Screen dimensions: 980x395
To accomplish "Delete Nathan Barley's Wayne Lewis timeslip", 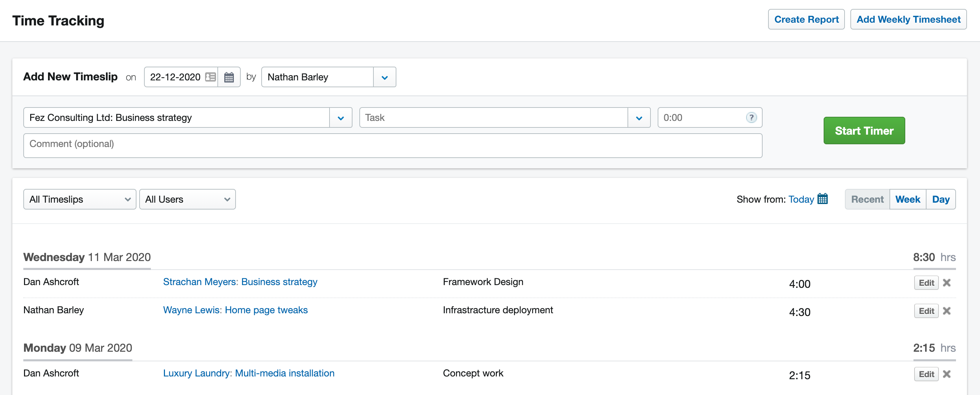I will coord(947,311).
